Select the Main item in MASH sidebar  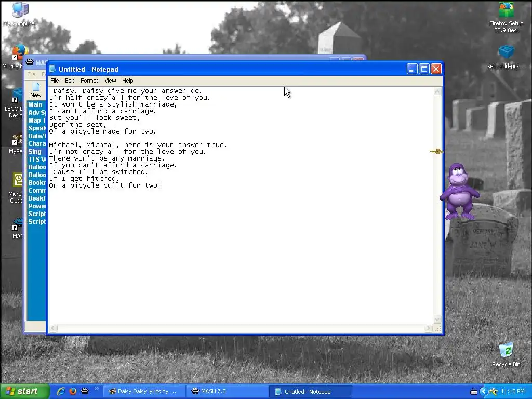pos(35,105)
